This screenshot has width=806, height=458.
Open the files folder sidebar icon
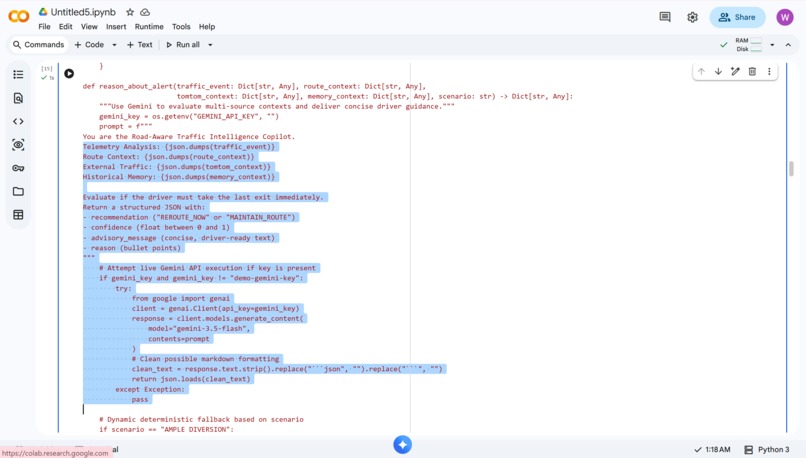click(x=18, y=191)
